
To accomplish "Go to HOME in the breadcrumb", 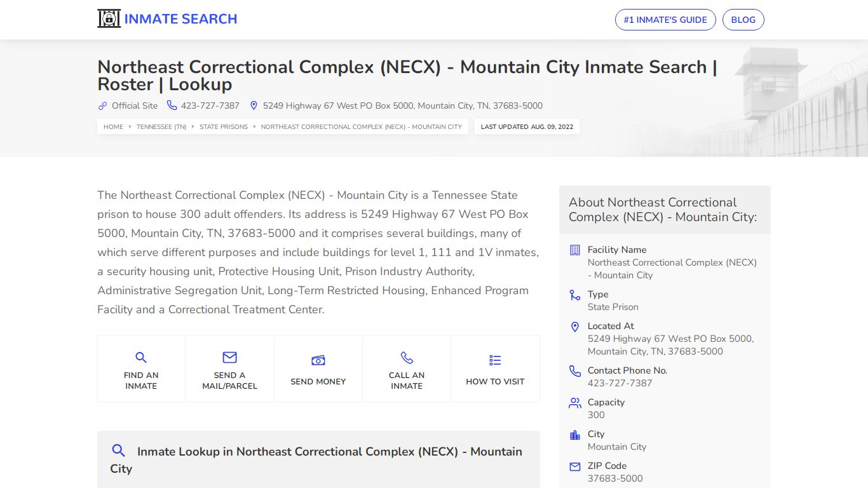I will coord(114,126).
